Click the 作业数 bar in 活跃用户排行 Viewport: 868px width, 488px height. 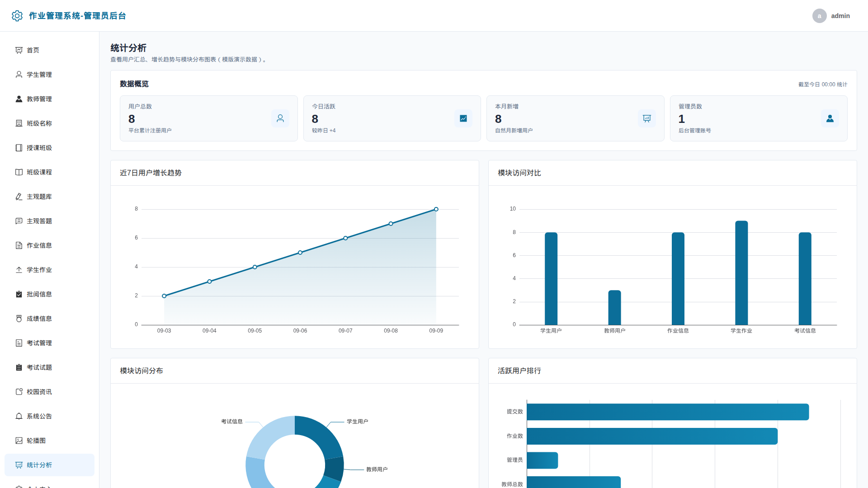pyautogui.click(x=652, y=436)
